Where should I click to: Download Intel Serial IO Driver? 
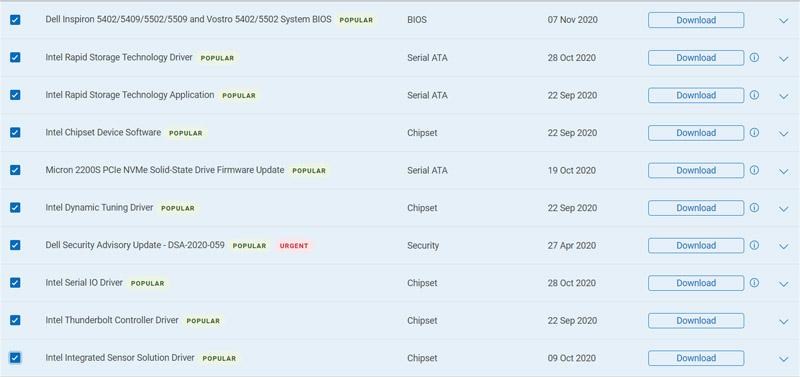(x=696, y=283)
